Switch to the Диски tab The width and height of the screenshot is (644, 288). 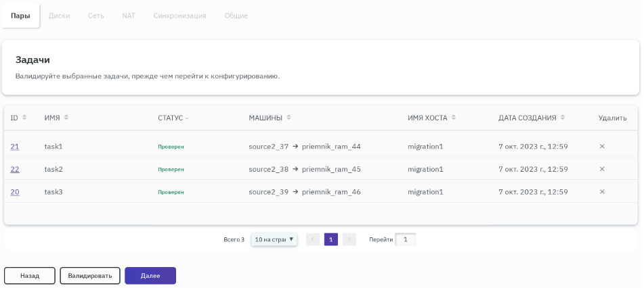tap(59, 16)
